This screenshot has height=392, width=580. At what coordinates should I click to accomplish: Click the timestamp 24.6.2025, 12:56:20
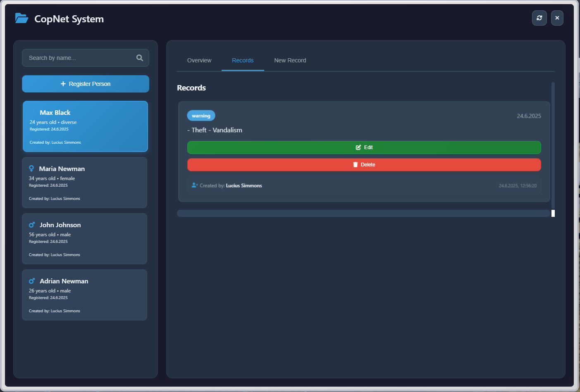pyautogui.click(x=518, y=186)
